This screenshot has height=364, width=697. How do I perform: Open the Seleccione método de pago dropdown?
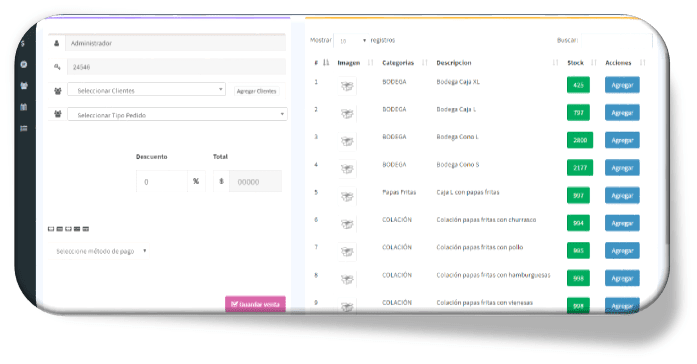coord(99,251)
